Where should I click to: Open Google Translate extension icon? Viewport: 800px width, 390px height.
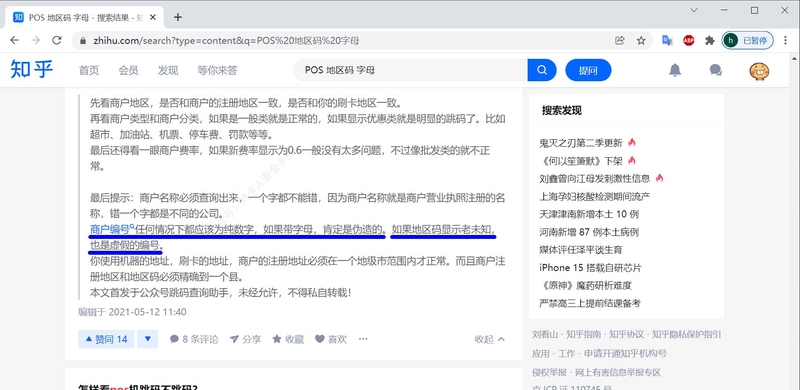click(667, 40)
